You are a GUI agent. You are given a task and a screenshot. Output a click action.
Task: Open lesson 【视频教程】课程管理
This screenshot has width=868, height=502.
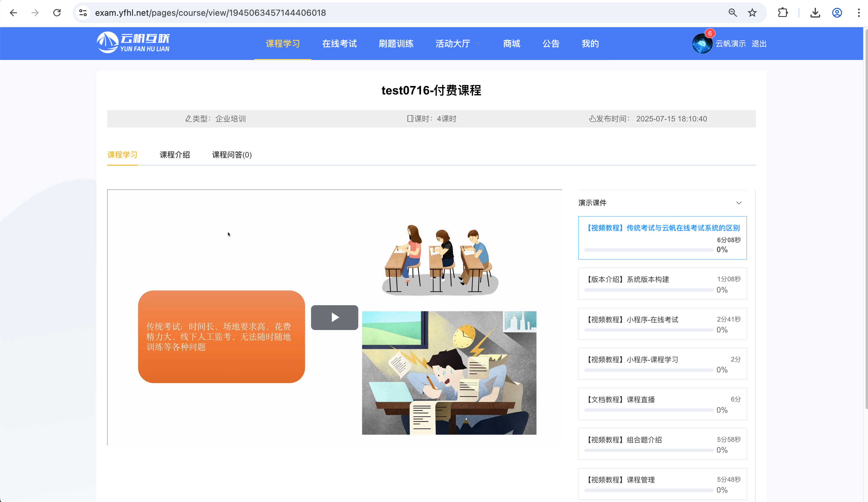[x=662, y=484]
